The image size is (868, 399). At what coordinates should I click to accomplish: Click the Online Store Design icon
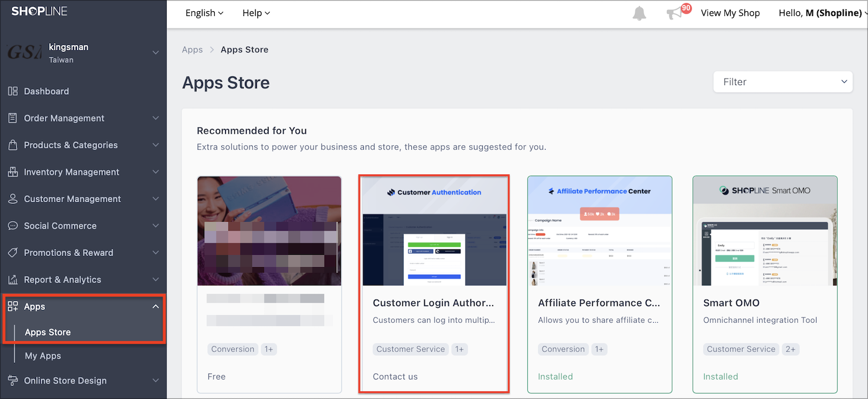[12, 381]
